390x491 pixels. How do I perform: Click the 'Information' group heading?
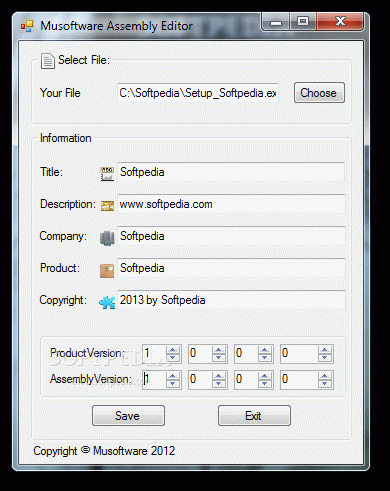(66, 138)
